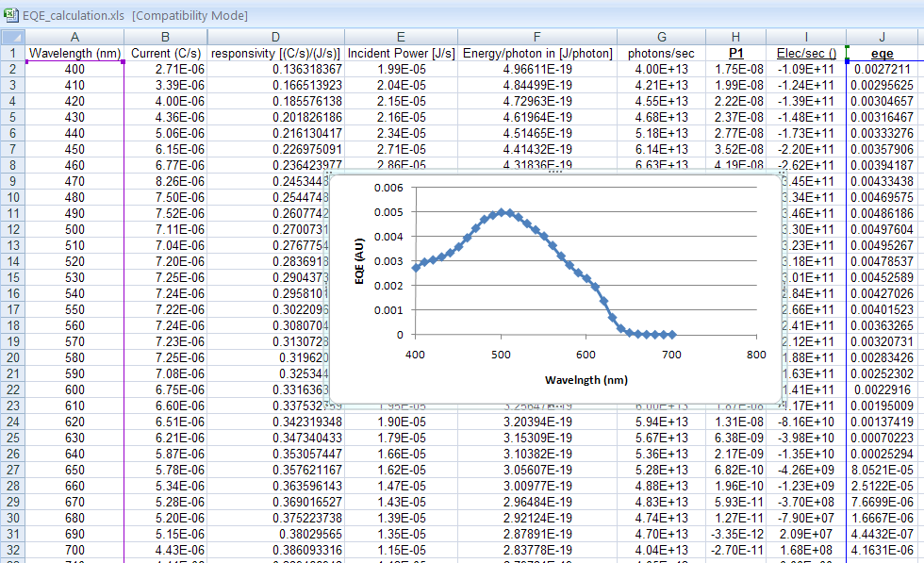The height and width of the screenshot is (563, 924).
Task: Click the "Wavelngth (nm)" horizontal axis title
Action: pos(586,379)
